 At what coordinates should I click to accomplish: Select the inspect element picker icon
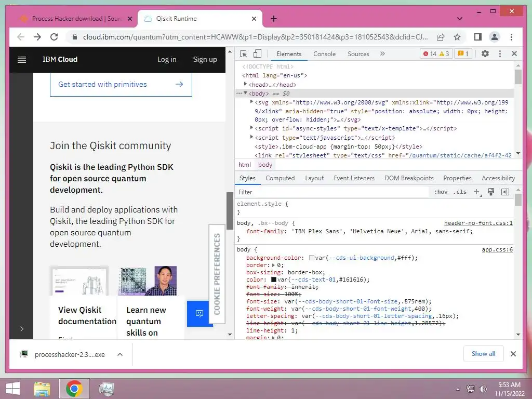coord(243,54)
